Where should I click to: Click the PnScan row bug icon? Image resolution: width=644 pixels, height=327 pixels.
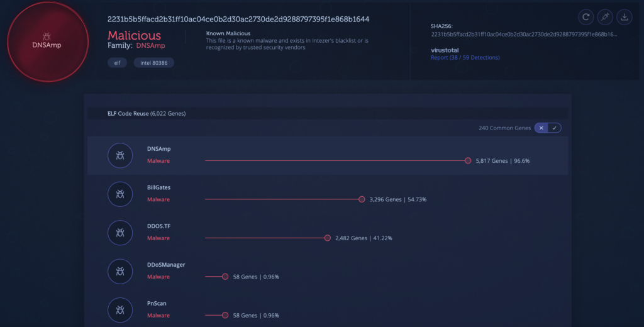coord(120,310)
